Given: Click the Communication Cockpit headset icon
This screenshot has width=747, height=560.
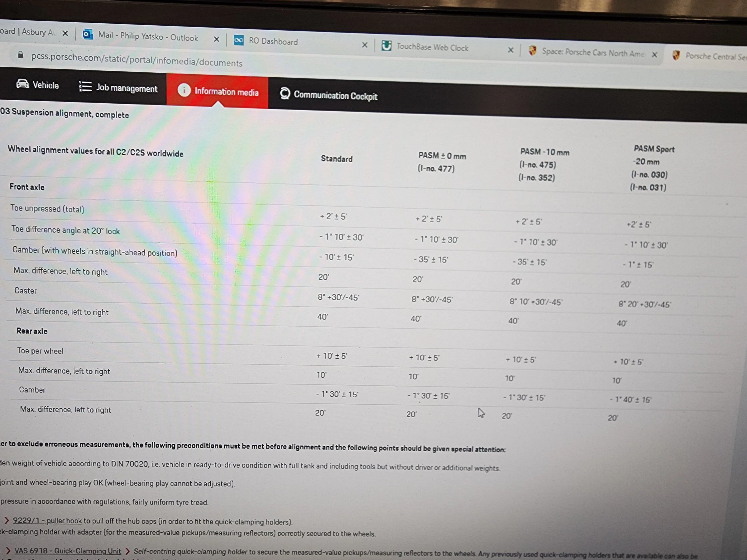Looking at the screenshot, I should pos(285,93).
